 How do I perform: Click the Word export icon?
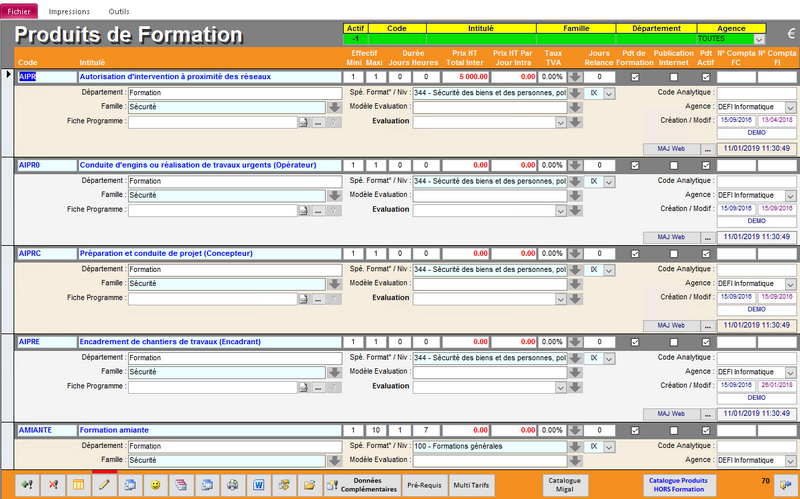click(257, 484)
